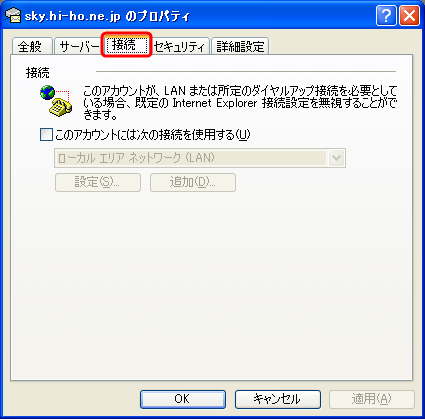Confirm with the OK button
The image size is (425, 419).
pos(183,399)
